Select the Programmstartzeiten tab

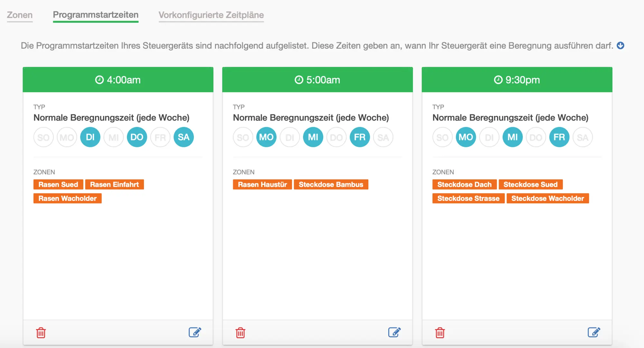96,15
